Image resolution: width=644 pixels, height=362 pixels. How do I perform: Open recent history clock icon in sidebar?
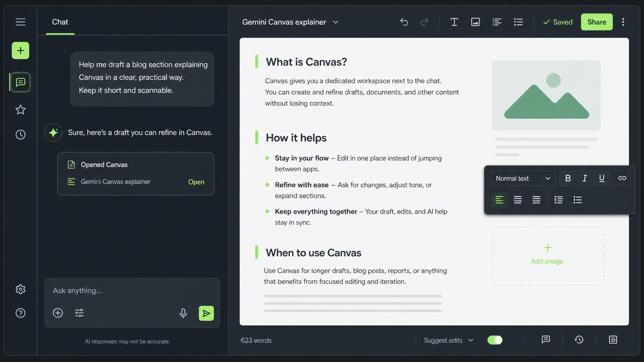click(x=20, y=134)
